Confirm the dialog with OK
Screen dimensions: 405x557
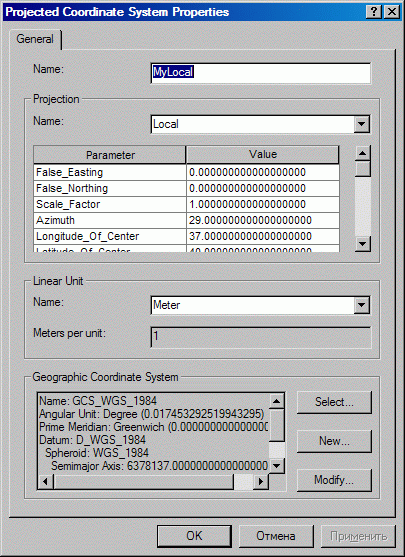194,536
